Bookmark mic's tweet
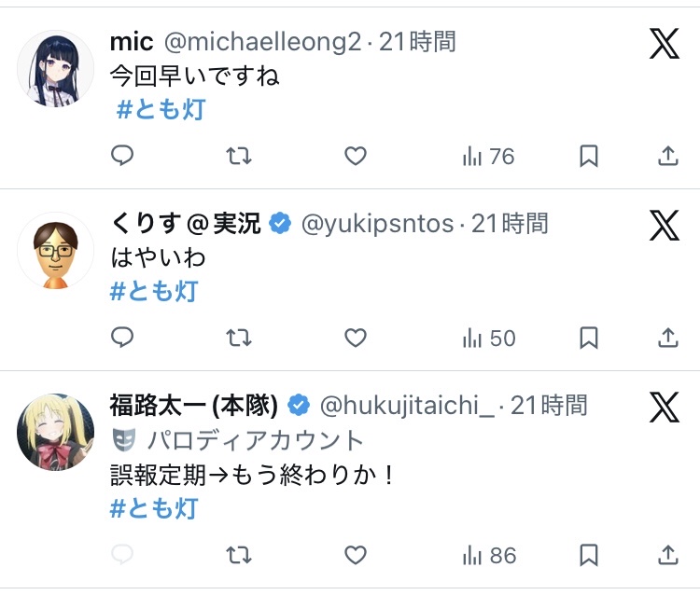Viewport: 700px width, 595px height. (x=588, y=156)
